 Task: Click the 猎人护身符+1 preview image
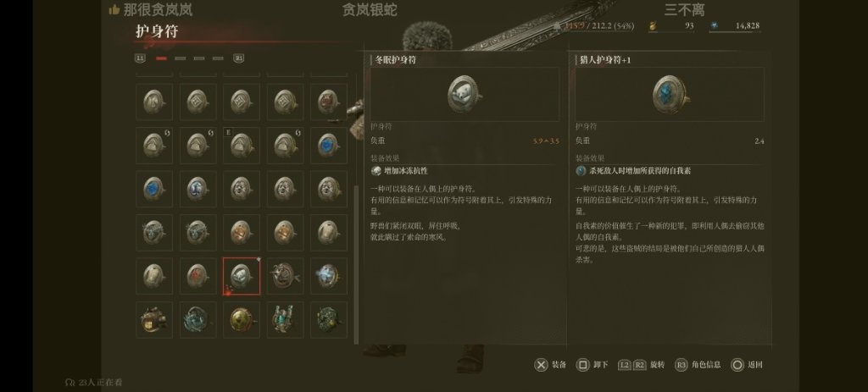(670, 95)
